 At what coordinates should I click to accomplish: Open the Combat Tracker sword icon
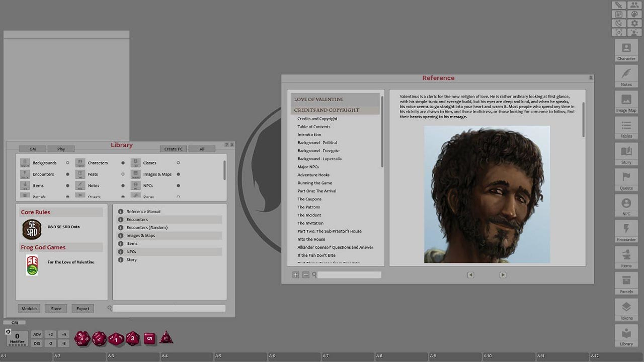coord(619,5)
